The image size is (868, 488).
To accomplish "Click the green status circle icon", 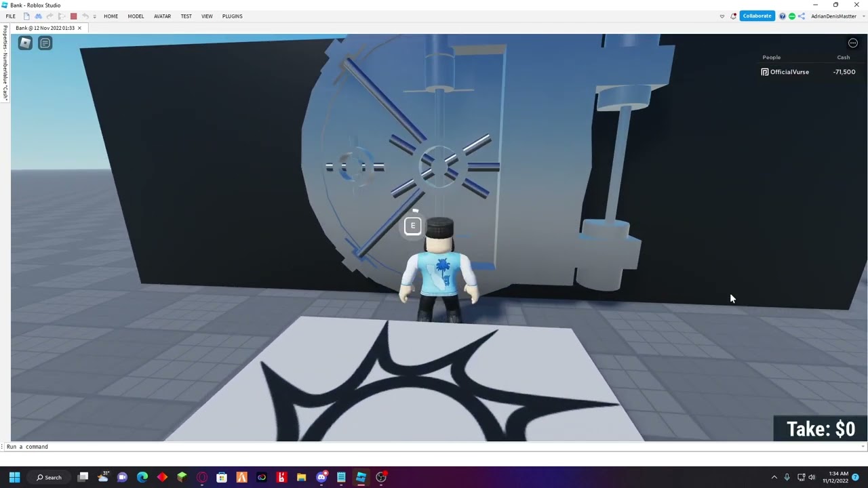I will click(792, 16).
